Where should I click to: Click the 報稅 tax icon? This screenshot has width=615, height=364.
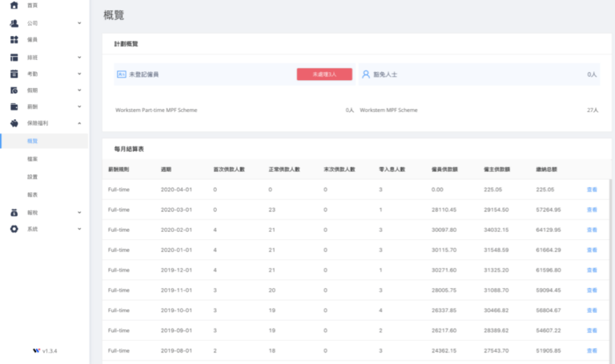14,213
